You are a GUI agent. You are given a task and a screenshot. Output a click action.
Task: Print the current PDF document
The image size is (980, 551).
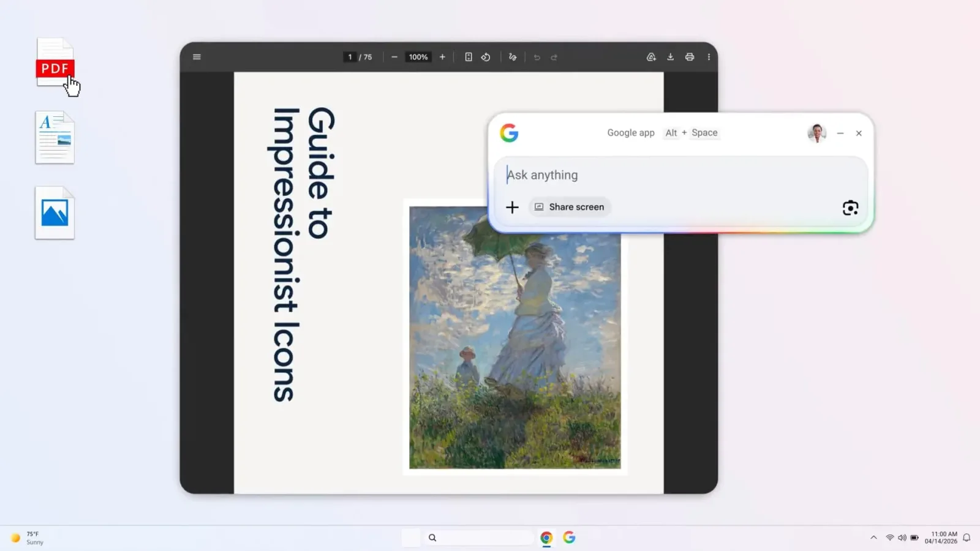point(690,57)
